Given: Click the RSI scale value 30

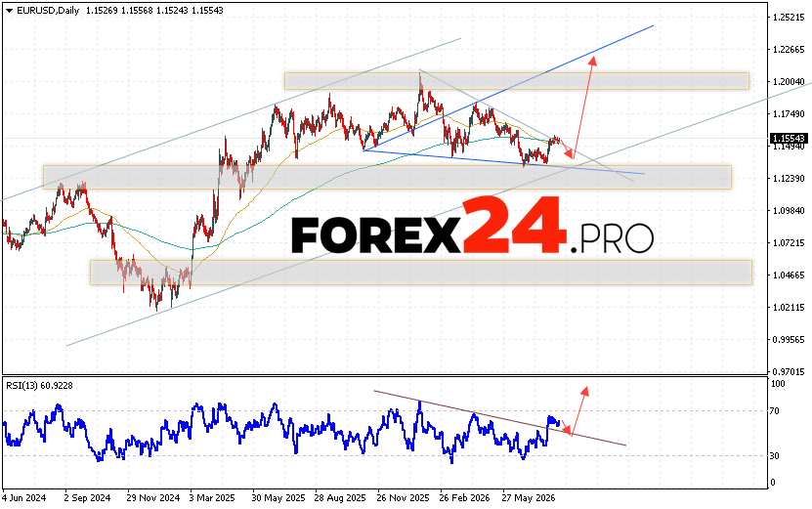Looking at the screenshot, I should 775,455.
